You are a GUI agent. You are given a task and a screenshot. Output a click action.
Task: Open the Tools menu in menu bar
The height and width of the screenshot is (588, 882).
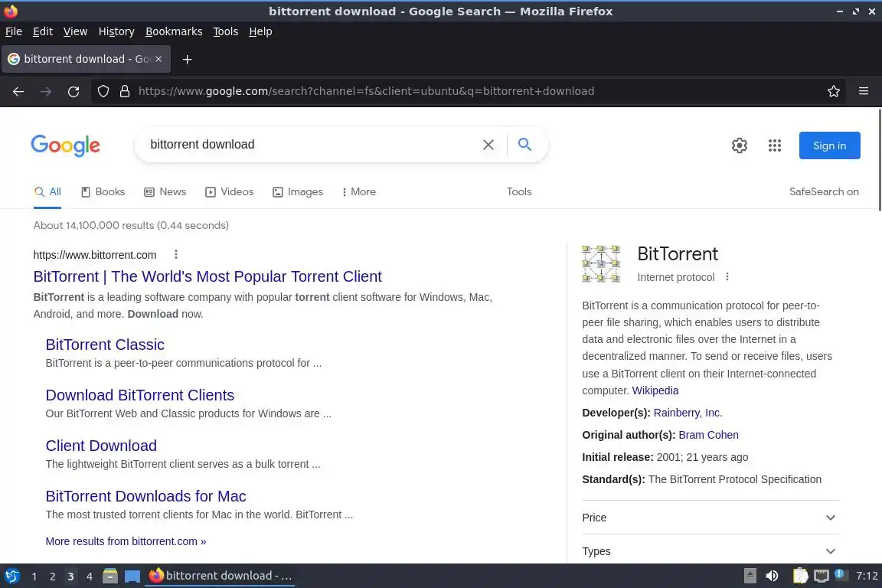point(226,31)
